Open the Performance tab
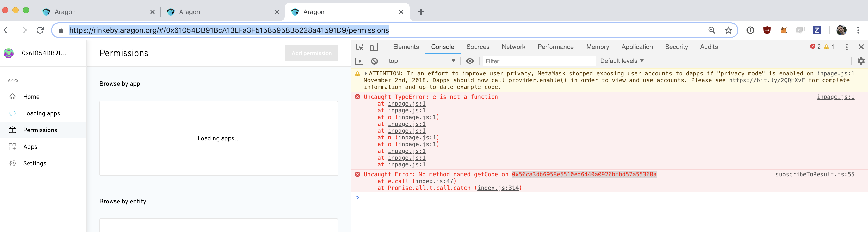Viewport: 868px width, 232px height. click(555, 47)
